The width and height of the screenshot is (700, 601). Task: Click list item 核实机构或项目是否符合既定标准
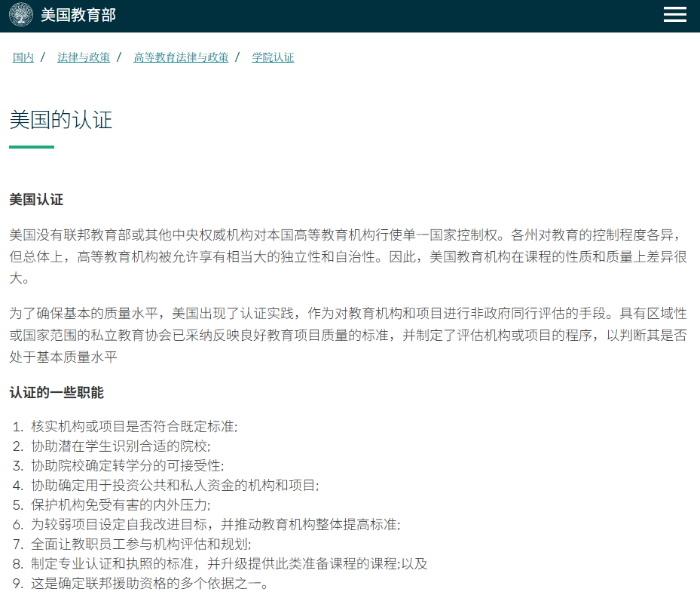(x=134, y=427)
